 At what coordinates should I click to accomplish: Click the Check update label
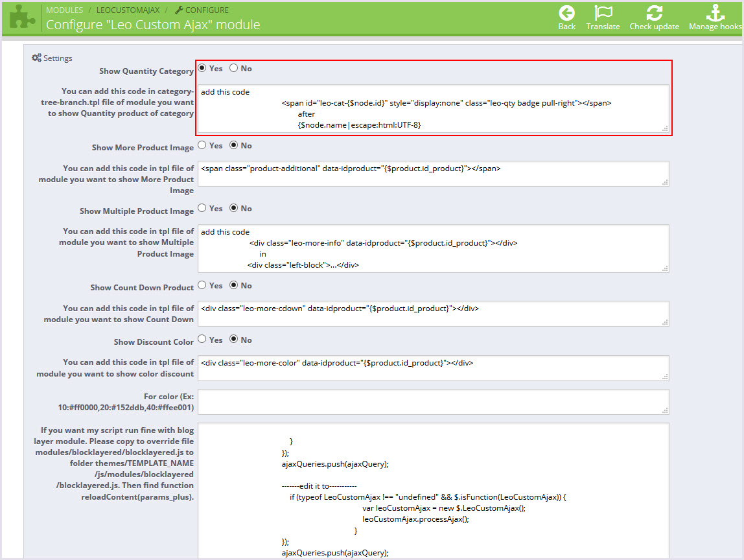pyautogui.click(x=655, y=27)
